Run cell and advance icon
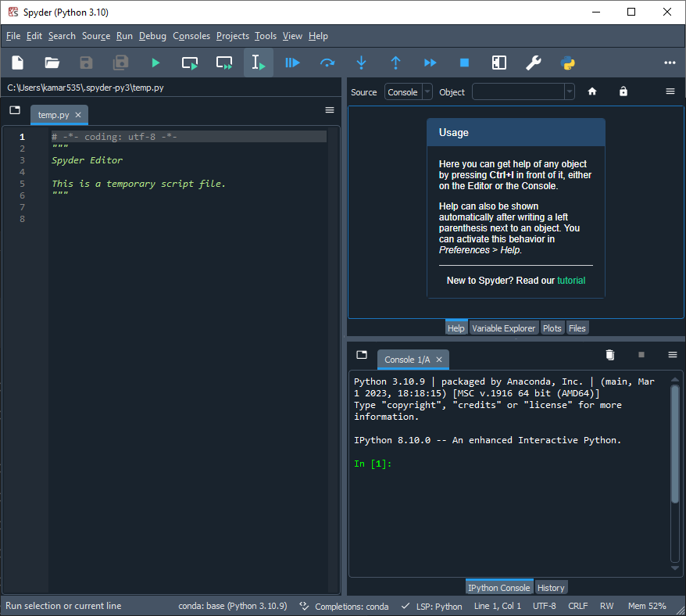Viewport: 686px width, 616px height. tap(224, 63)
